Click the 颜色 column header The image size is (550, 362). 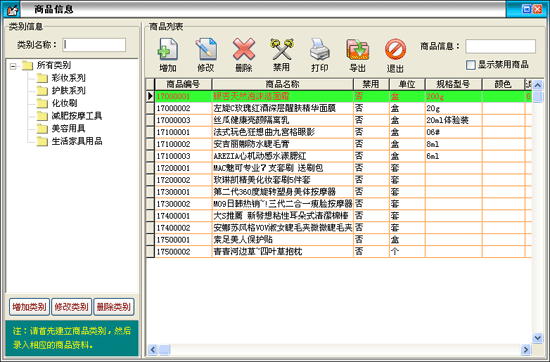pos(503,84)
